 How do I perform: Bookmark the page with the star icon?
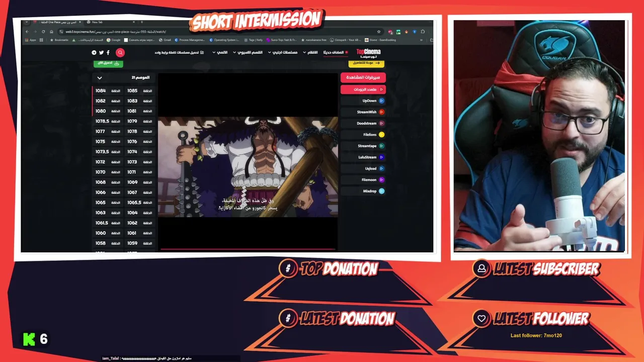(379, 32)
